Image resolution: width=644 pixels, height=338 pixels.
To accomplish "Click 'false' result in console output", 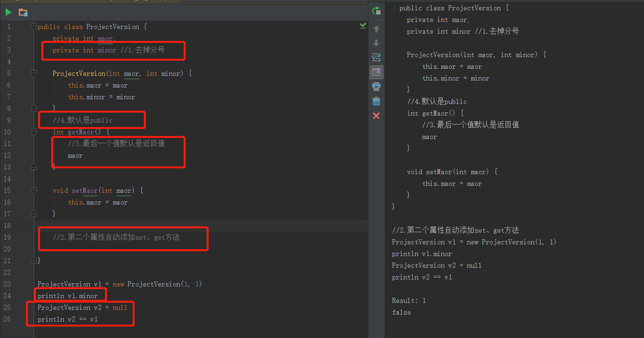I will [402, 312].
